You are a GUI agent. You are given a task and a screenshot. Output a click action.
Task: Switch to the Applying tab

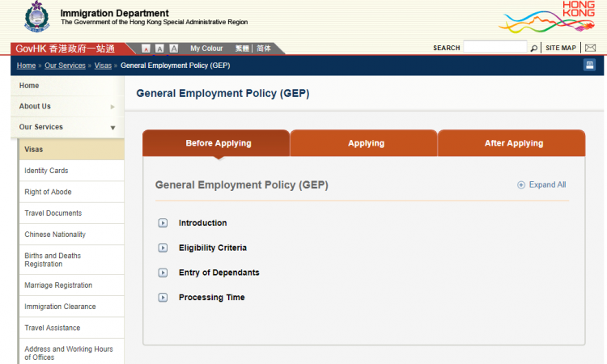pyautogui.click(x=366, y=143)
